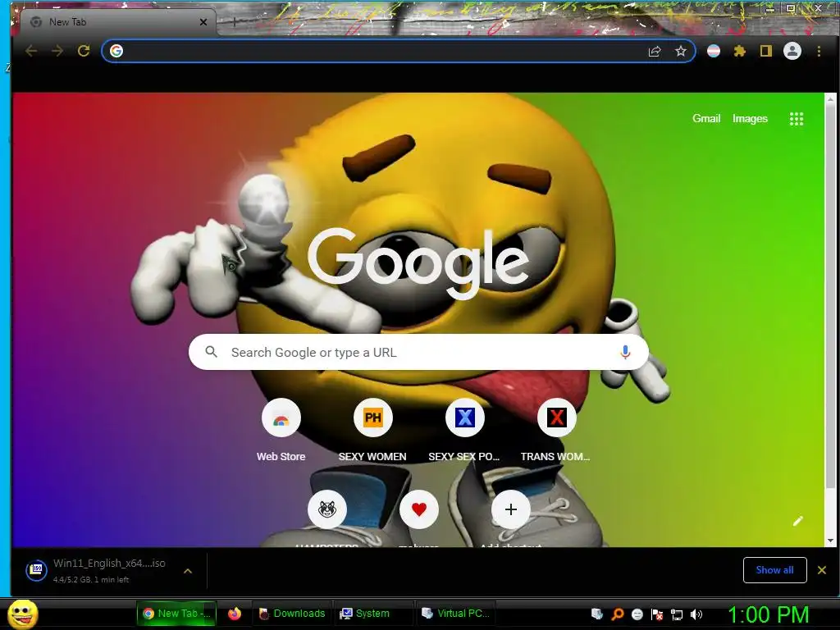Switch to System taskbar window
The height and width of the screenshot is (630, 840).
click(x=374, y=614)
